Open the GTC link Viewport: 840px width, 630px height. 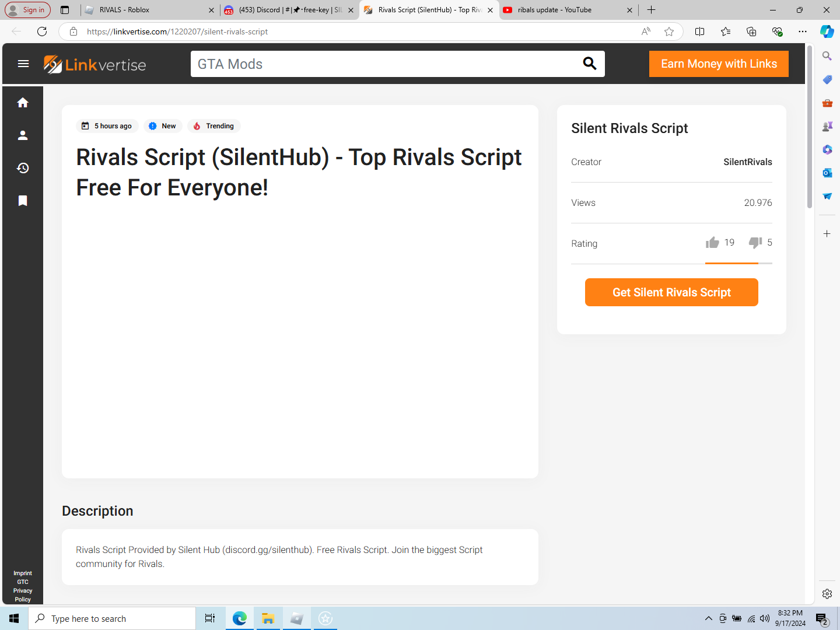[x=23, y=582]
